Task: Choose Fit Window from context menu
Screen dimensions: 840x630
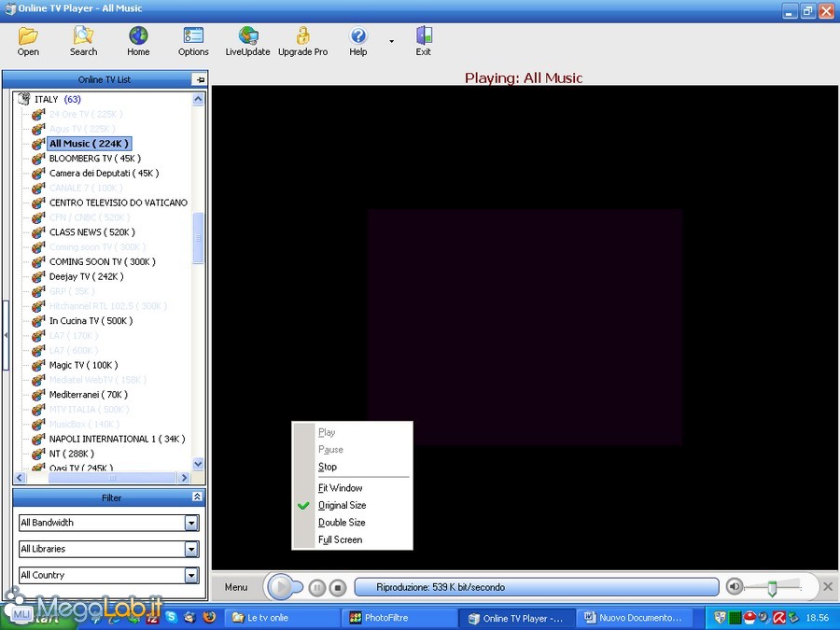Action: tap(340, 488)
